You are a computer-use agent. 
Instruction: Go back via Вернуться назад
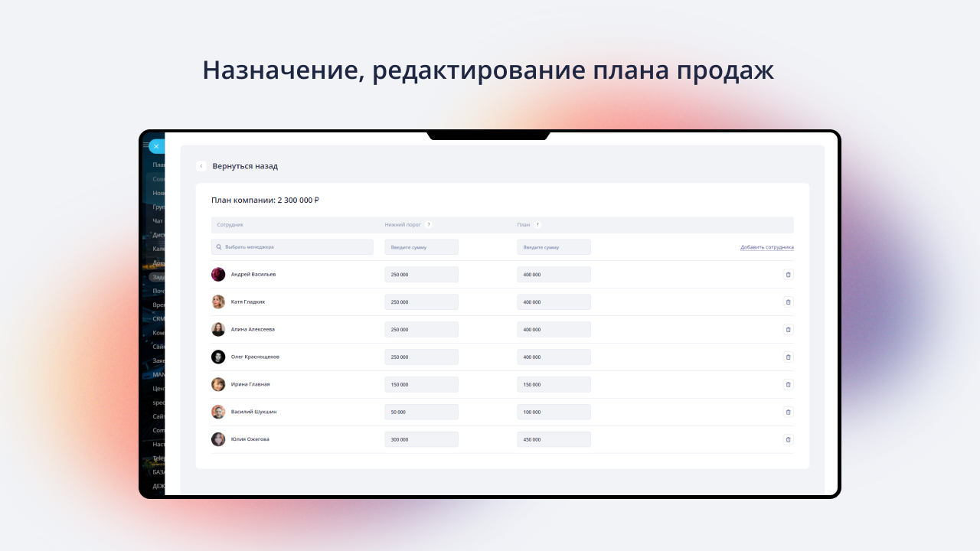[x=245, y=166]
